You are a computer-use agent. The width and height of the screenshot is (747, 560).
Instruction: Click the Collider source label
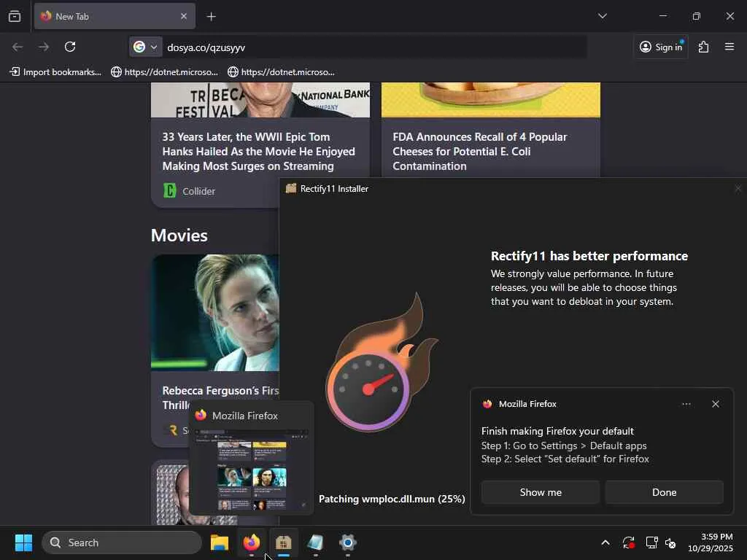point(198,191)
